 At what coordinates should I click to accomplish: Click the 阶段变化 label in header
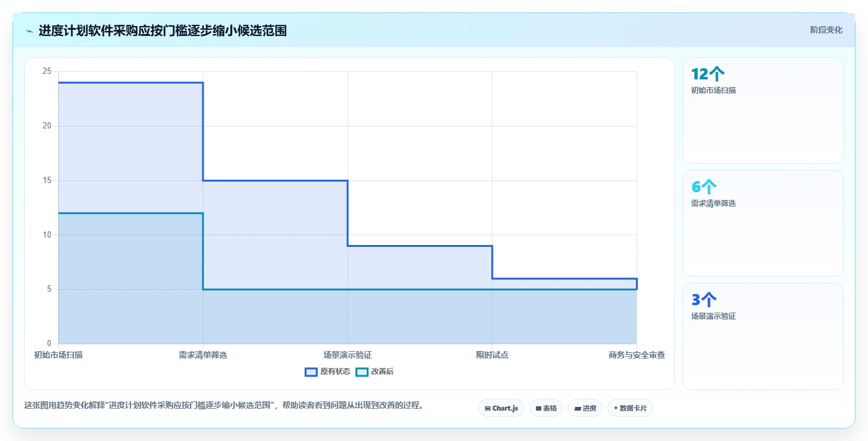[826, 30]
